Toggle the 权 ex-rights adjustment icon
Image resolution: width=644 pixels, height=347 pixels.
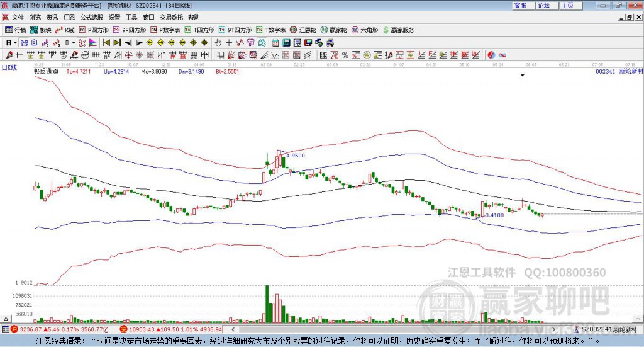82,43
